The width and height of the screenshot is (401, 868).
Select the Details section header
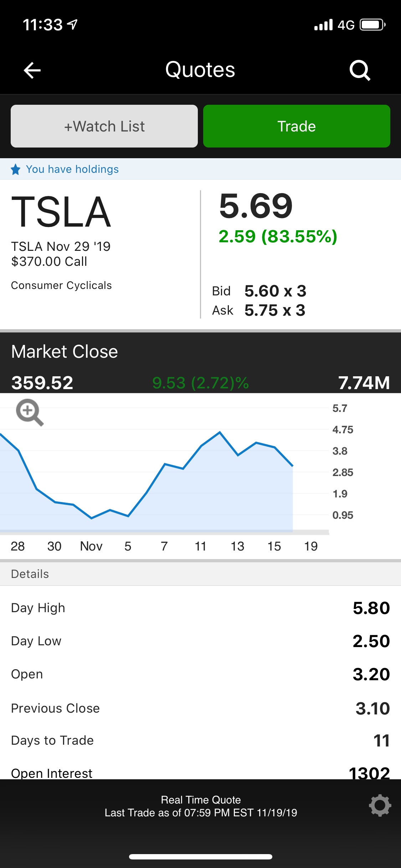tap(30, 574)
